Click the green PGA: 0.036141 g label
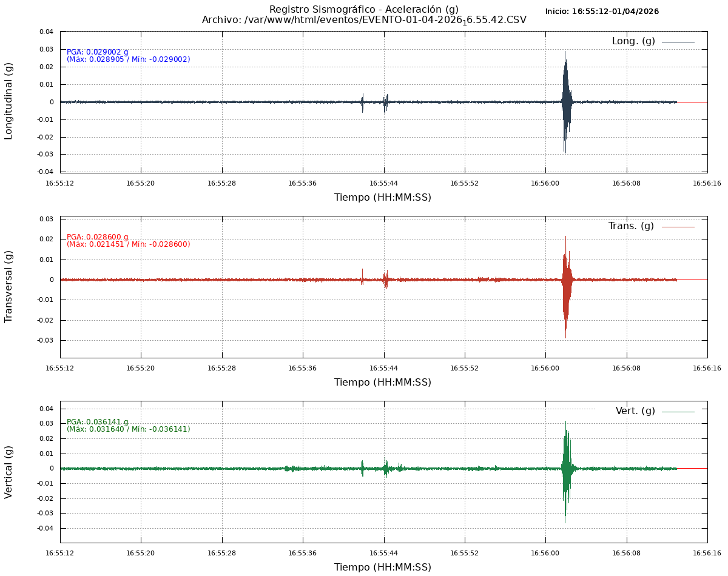The image size is (728, 576). click(x=97, y=422)
